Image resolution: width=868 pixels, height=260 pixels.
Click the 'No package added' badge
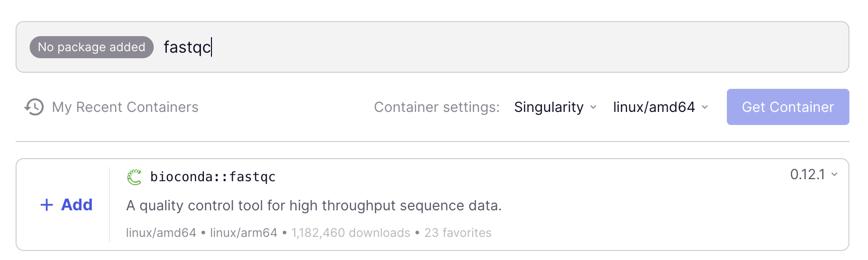(91, 47)
